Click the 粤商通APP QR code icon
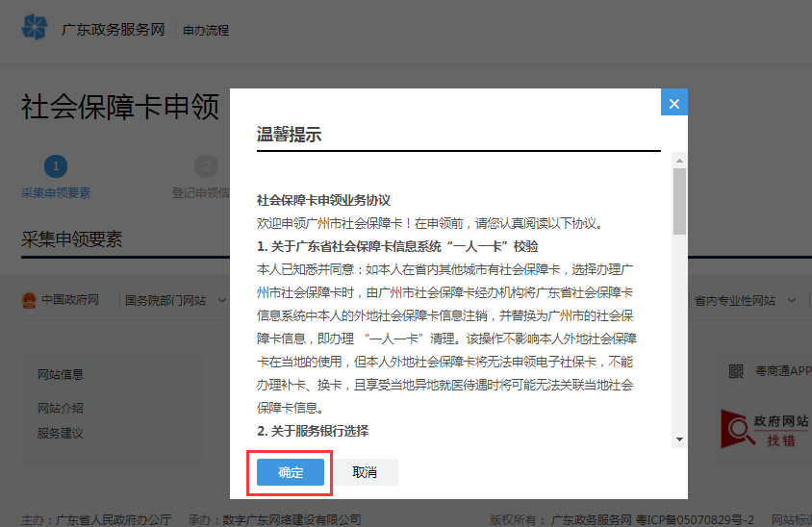812x527 pixels. 736,371
